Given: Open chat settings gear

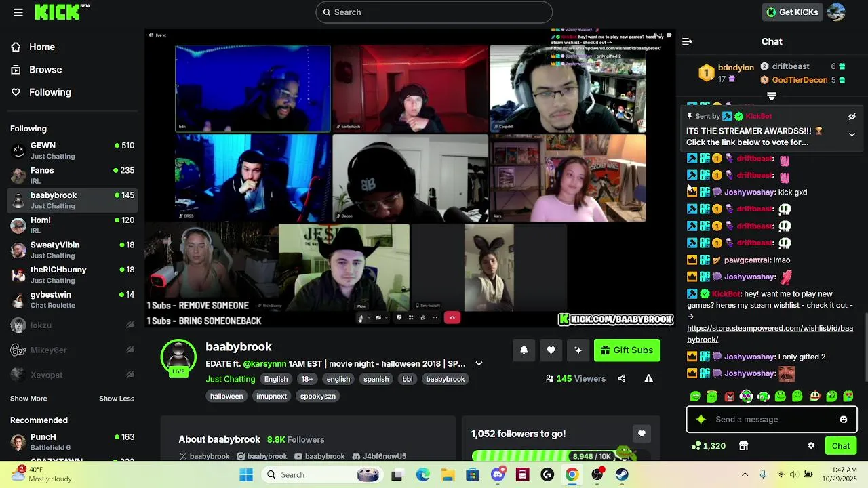Looking at the screenshot, I should [811, 445].
